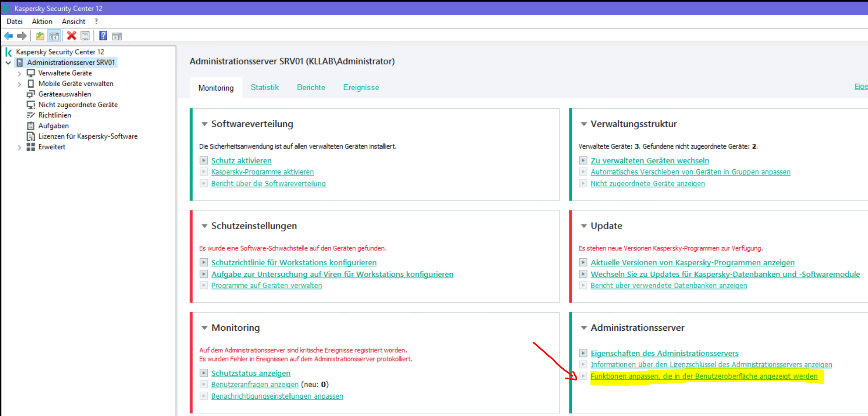Screen dimensions: 868x416
Task: Collapse the Monitoring section triangle
Action: coord(204,328)
